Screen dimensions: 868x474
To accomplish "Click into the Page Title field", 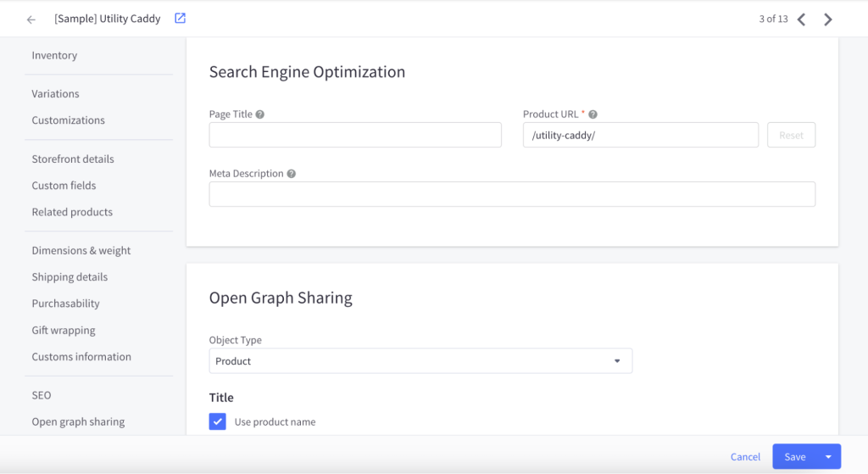I will point(355,136).
